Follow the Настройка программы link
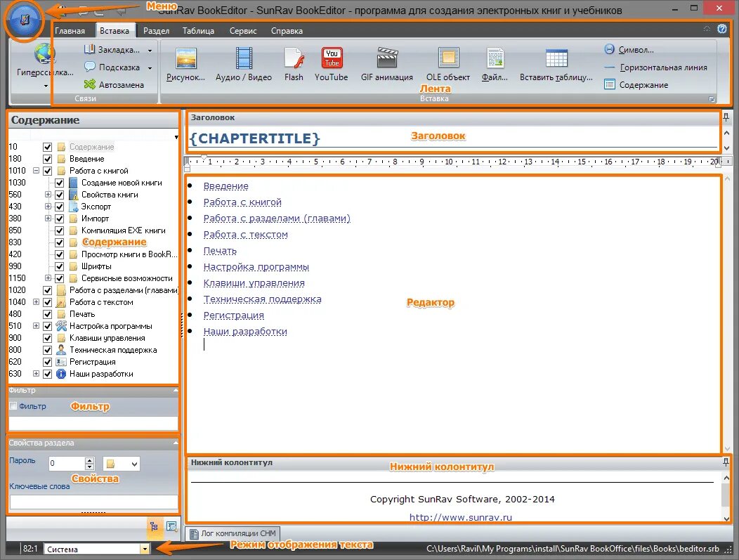739x560 pixels. [256, 267]
